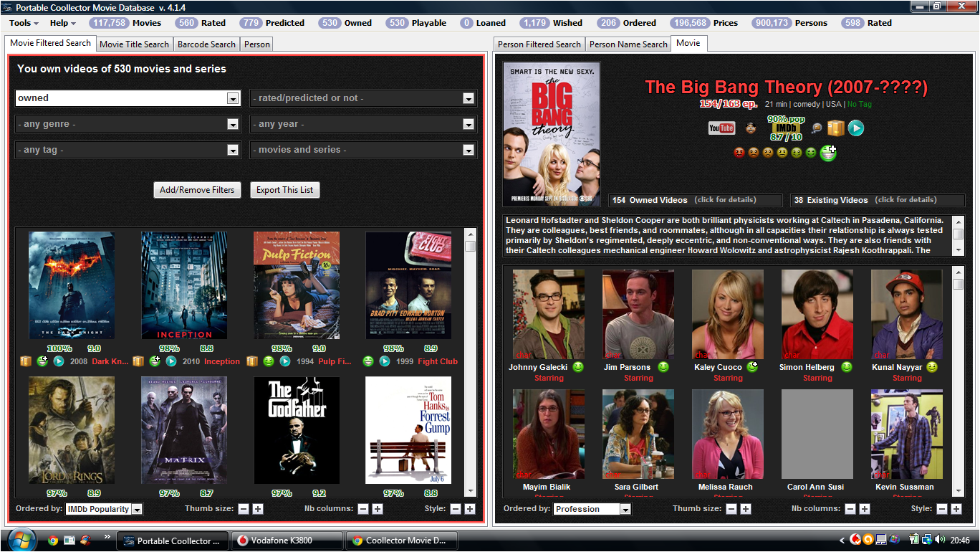The width and height of the screenshot is (980, 552).
Task: Click play icon beside 2008 Dark Knight
Action: [59, 361]
